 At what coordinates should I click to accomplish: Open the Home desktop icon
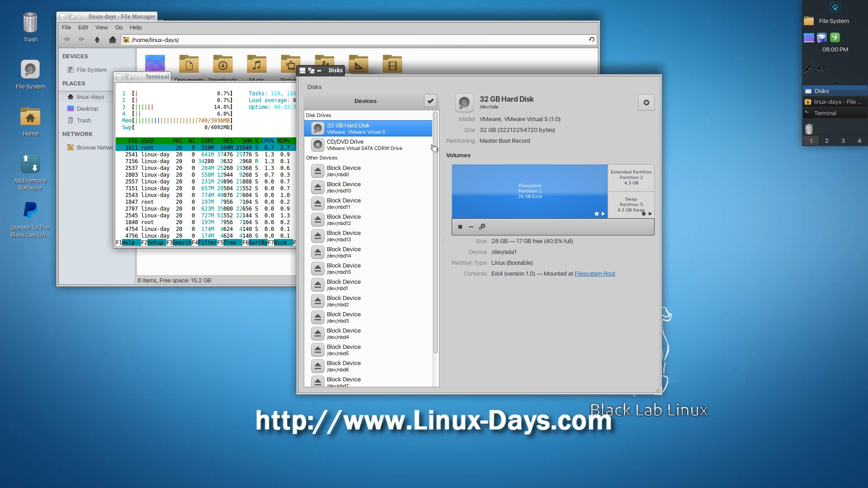click(30, 122)
